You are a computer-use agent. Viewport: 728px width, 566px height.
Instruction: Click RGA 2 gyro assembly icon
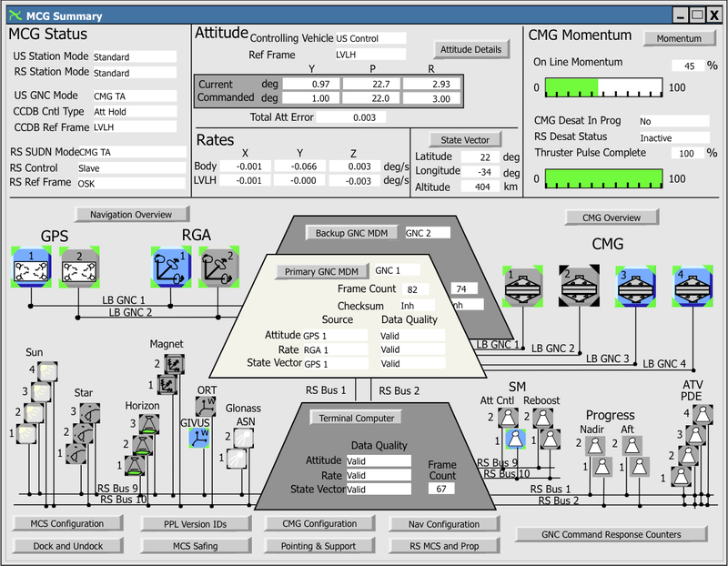click(x=219, y=267)
